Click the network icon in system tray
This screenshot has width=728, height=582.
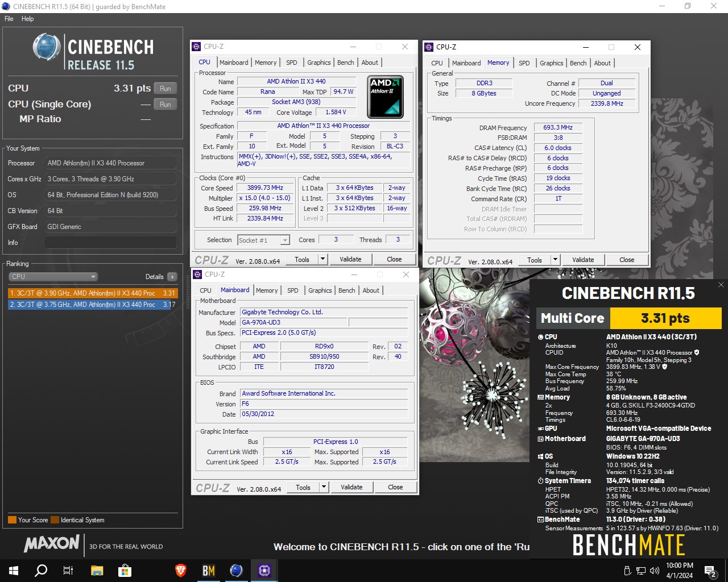[641, 571]
